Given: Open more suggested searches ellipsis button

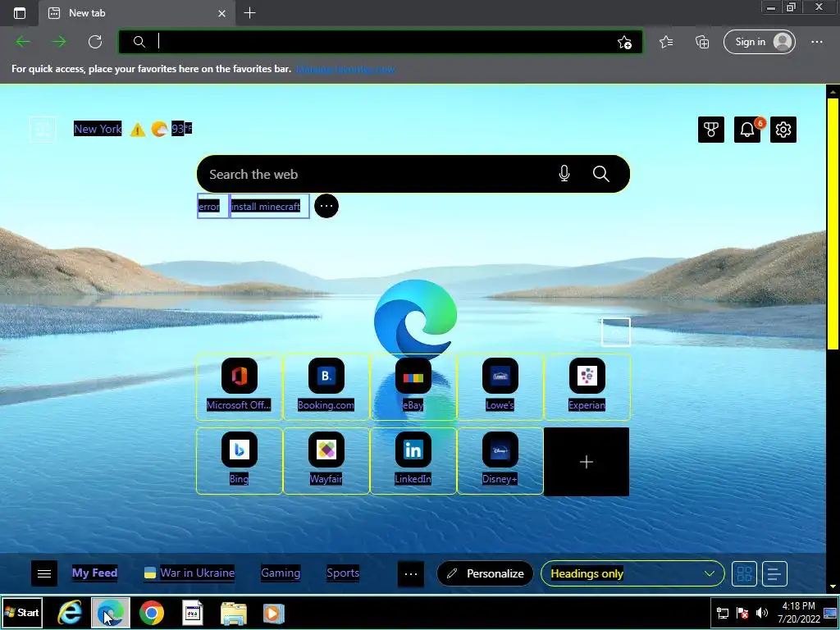Looking at the screenshot, I should pos(326,206).
